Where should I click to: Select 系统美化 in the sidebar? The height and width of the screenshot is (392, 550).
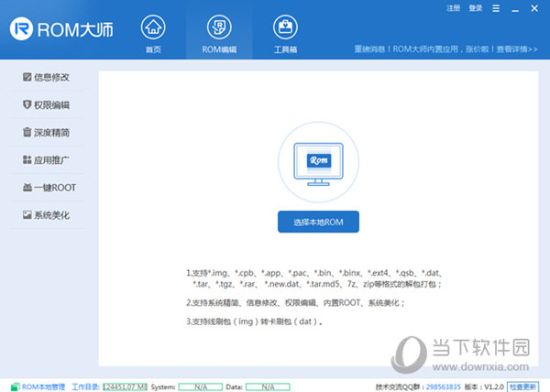click(47, 215)
